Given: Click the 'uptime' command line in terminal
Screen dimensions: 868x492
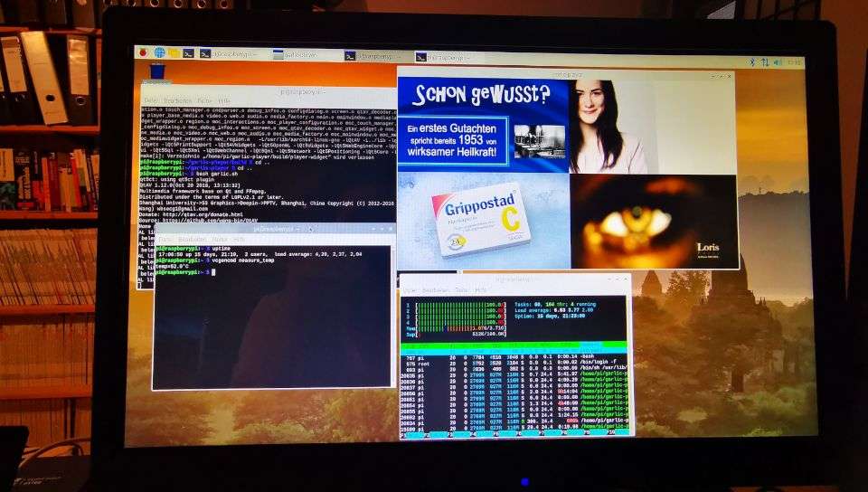Looking at the screenshot, I should [x=193, y=249].
